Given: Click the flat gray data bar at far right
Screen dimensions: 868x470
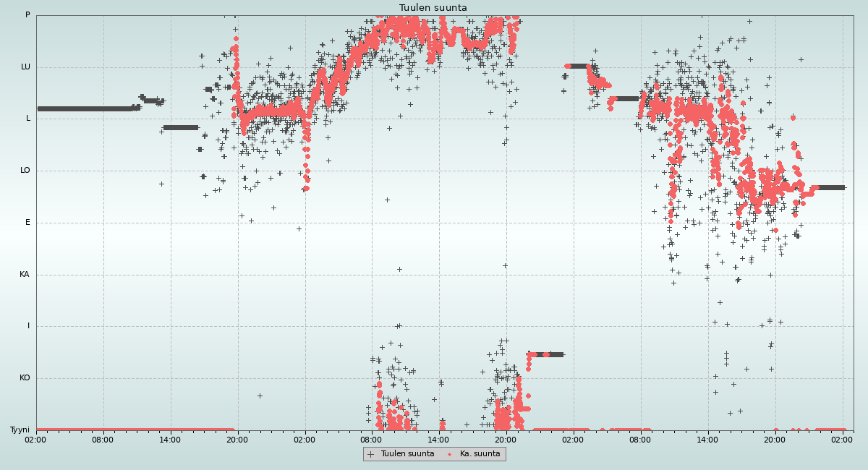Looking at the screenshot, I should 830,187.
